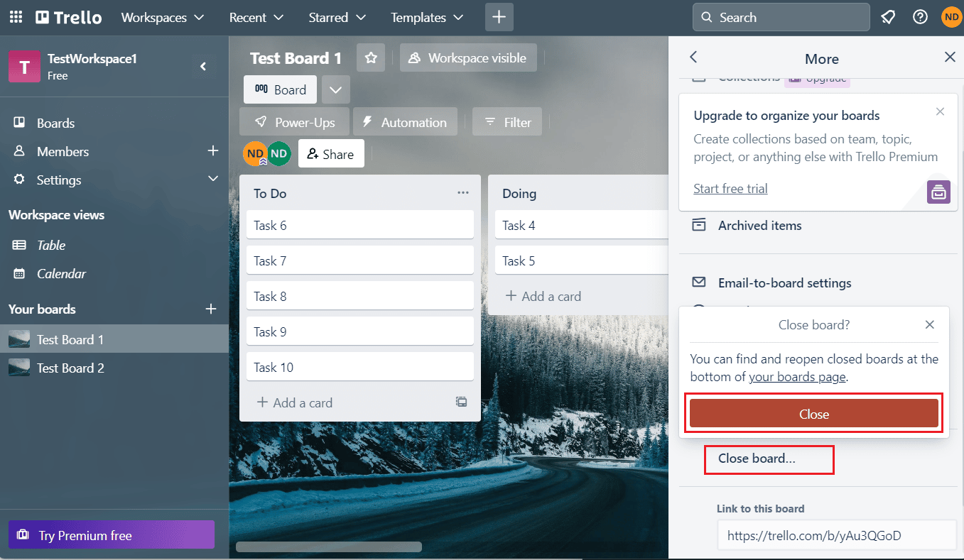Open the Task 9 card
The height and width of the screenshot is (560, 964).
360,331
